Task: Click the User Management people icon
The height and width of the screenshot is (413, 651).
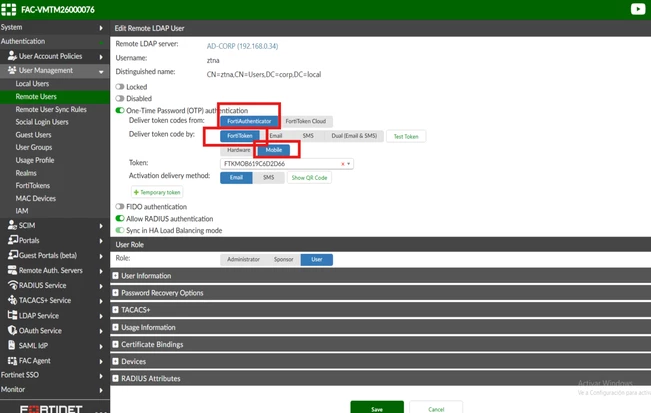Action: coord(12,70)
